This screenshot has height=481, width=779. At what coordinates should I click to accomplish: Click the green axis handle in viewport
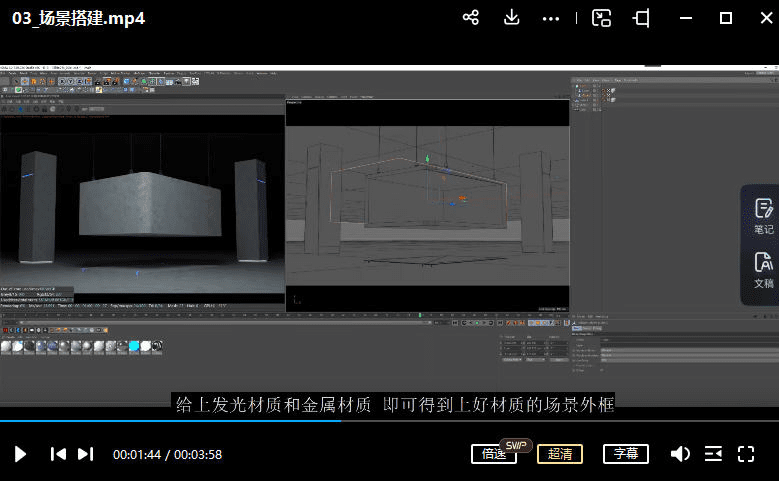click(427, 159)
